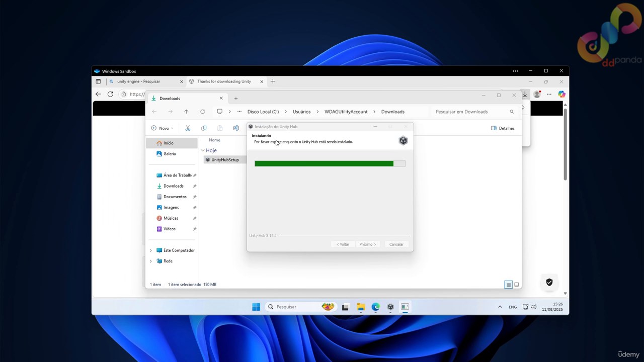Click the Nome column header
644x362 pixels.
(x=214, y=140)
